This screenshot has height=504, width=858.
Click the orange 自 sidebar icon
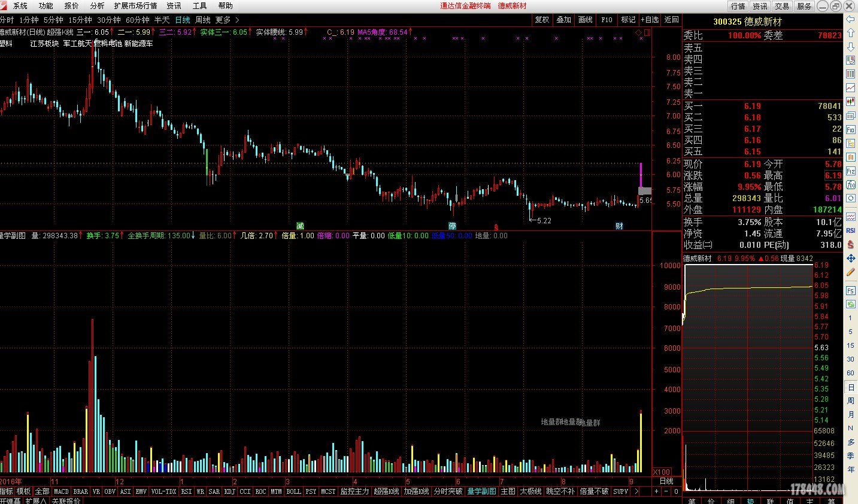[x=851, y=157]
